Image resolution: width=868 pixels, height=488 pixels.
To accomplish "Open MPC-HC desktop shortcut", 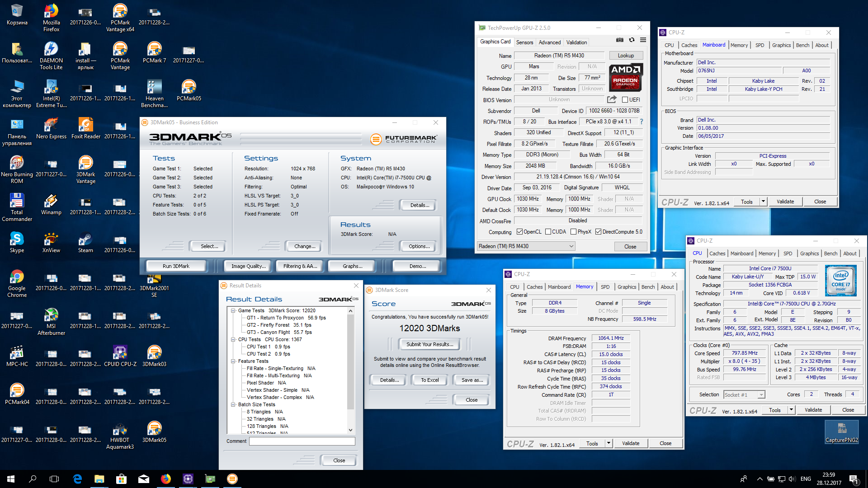I will (x=17, y=356).
